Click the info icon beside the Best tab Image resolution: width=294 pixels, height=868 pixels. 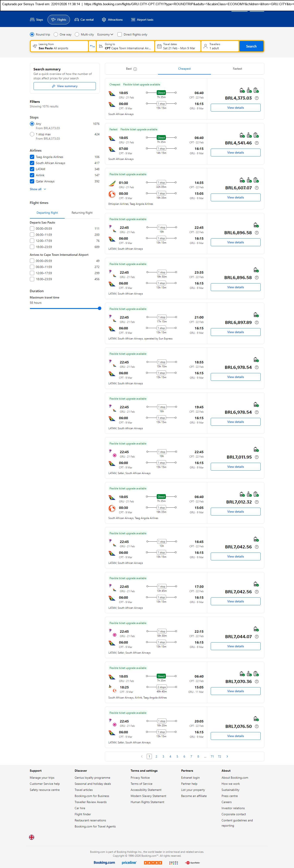[135, 69]
